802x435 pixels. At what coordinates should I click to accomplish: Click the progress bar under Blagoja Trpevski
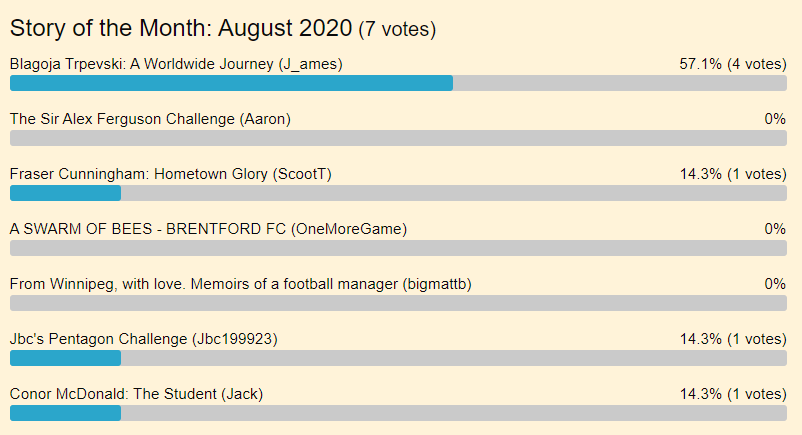pos(398,83)
